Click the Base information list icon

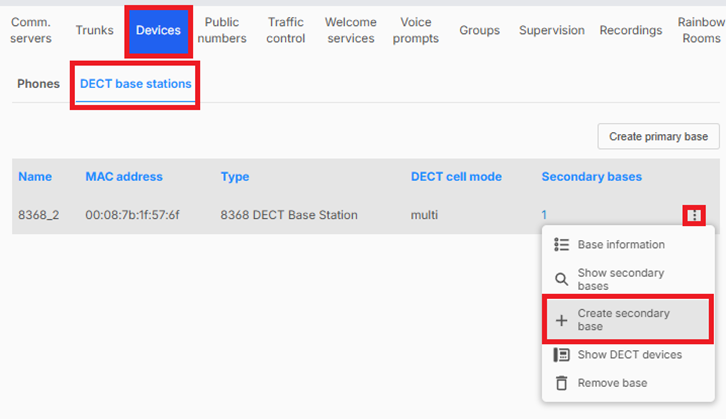click(561, 245)
